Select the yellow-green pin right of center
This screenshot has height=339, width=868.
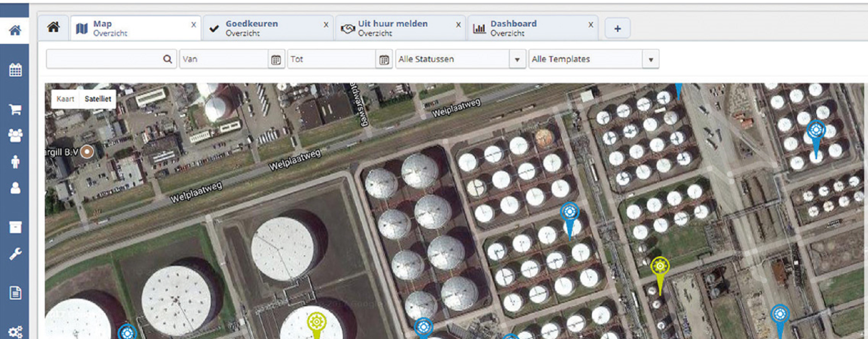[660, 275]
